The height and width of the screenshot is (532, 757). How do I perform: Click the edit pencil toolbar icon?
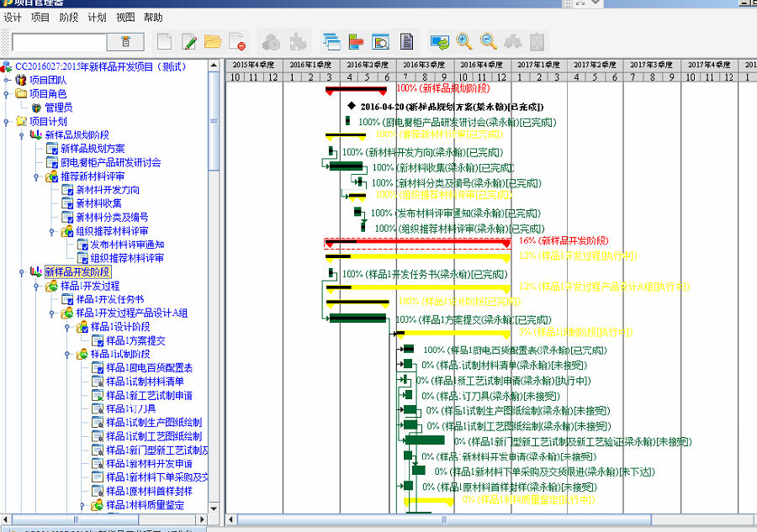point(189,41)
